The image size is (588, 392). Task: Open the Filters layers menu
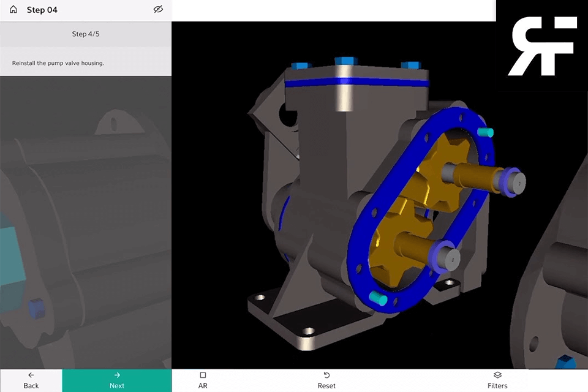tap(497, 380)
